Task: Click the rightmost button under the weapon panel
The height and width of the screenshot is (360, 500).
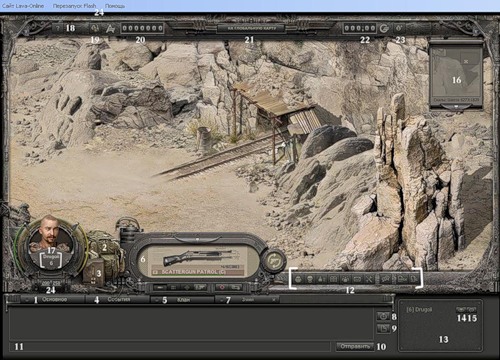Action: (235, 287)
